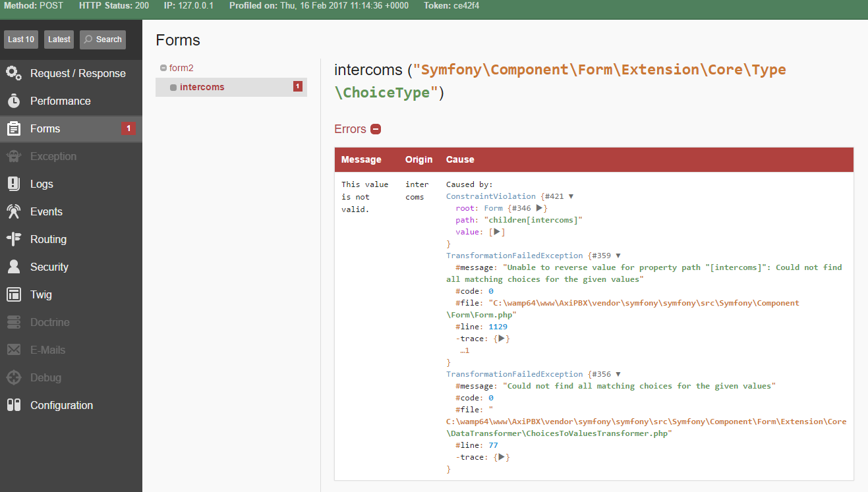Viewport: 868px width, 492px height.
Task: Select the Request / Response gear icon
Action: [14, 73]
